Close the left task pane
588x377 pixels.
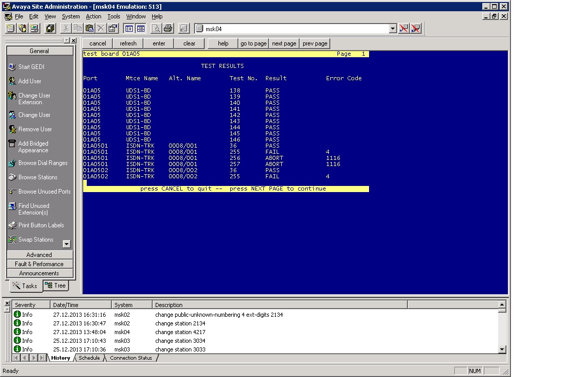point(74,40)
